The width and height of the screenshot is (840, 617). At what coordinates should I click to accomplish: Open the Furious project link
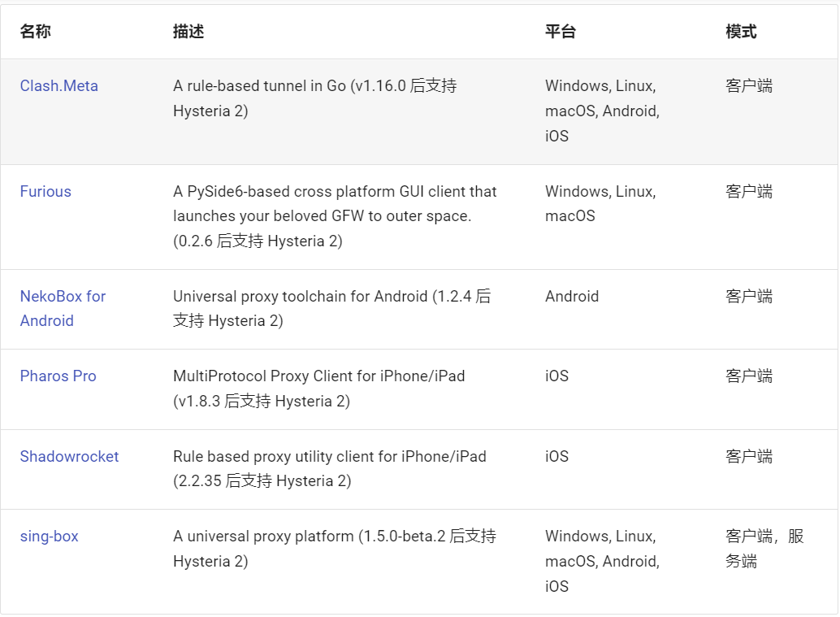[45, 191]
